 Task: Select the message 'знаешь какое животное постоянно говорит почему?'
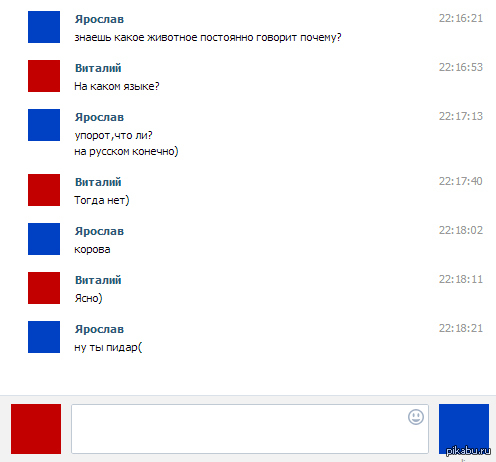tap(208, 37)
